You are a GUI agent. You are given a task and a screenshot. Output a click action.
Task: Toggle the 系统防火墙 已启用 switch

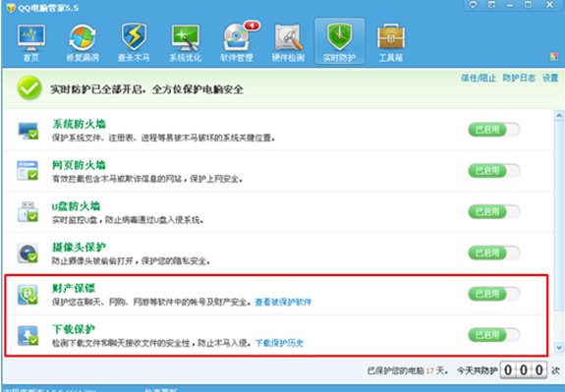(494, 130)
